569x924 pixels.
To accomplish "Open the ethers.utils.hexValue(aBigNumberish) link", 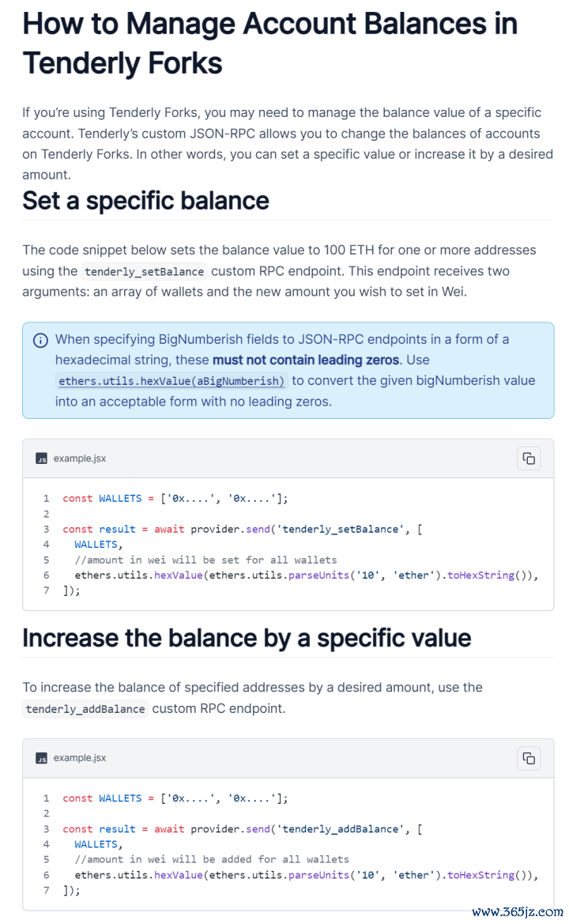I will [x=171, y=381].
